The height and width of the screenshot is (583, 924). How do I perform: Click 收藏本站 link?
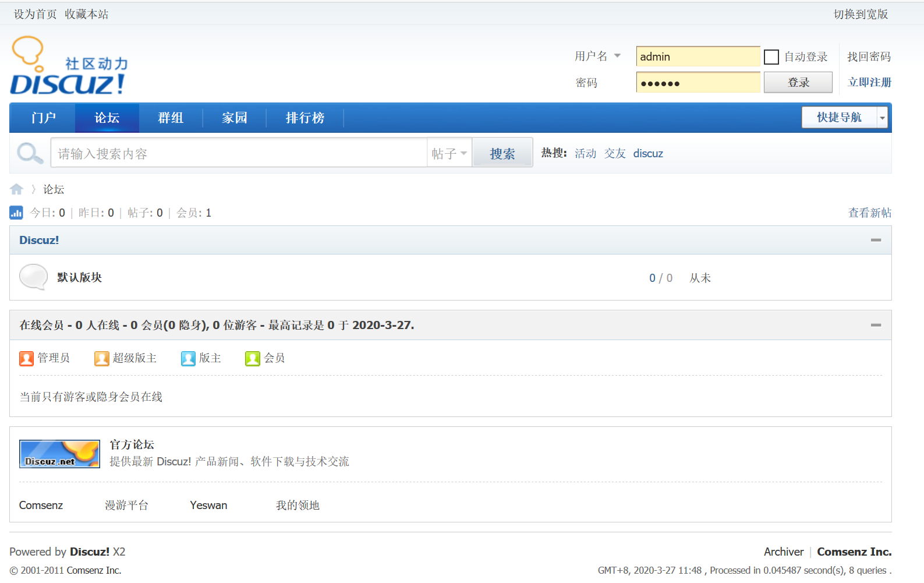point(87,14)
